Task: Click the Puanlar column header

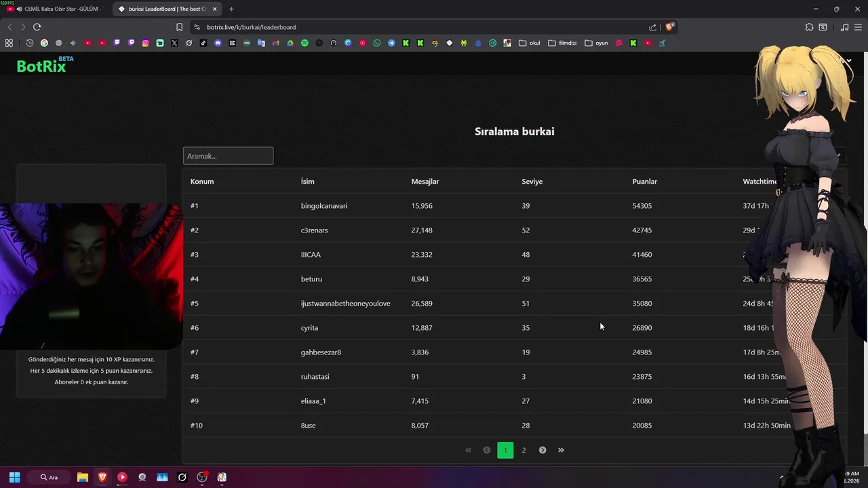Action: click(x=645, y=182)
